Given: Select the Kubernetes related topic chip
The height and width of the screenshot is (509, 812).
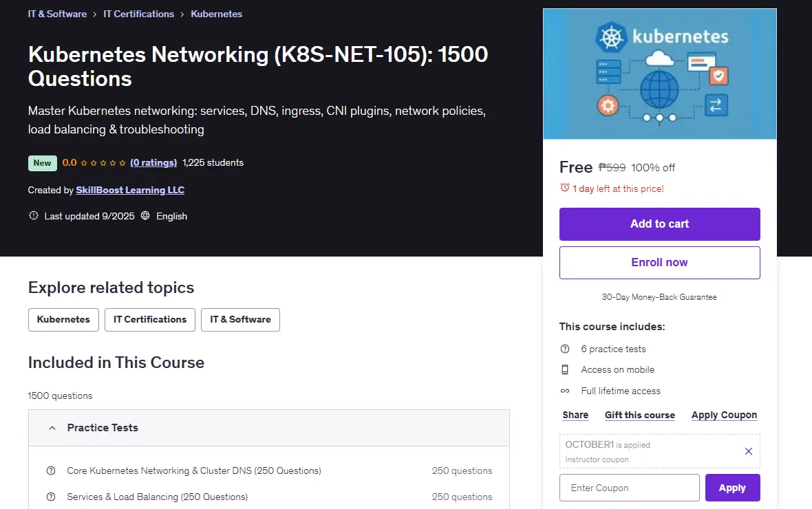Looking at the screenshot, I should pyautogui.click(x=63, y=319).
